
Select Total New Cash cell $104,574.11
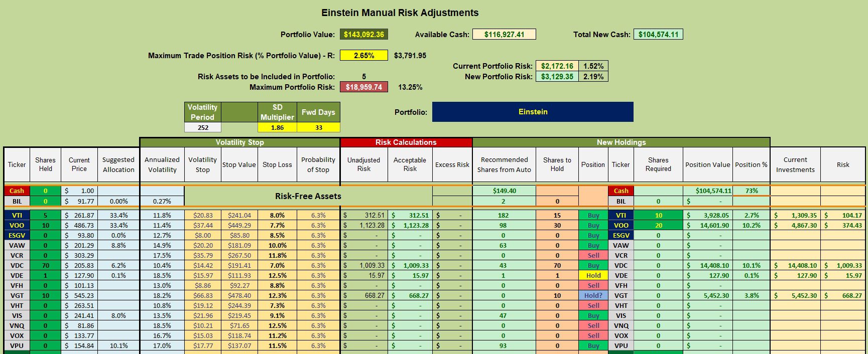[658, 35]
